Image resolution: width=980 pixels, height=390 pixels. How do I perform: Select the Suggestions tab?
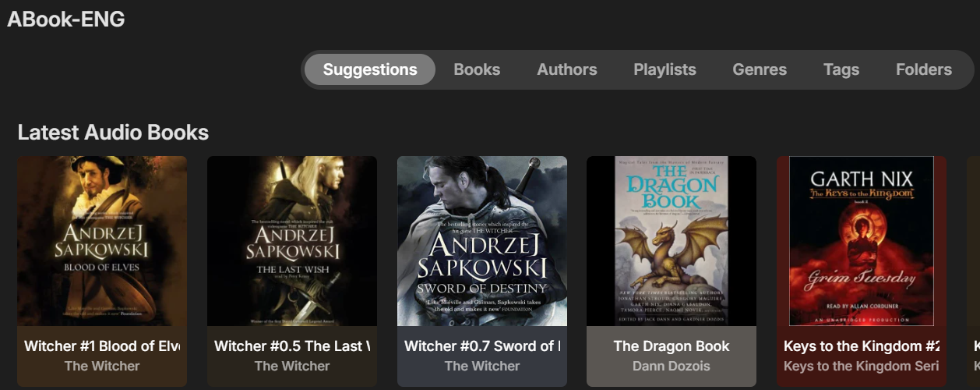(370, 69)
